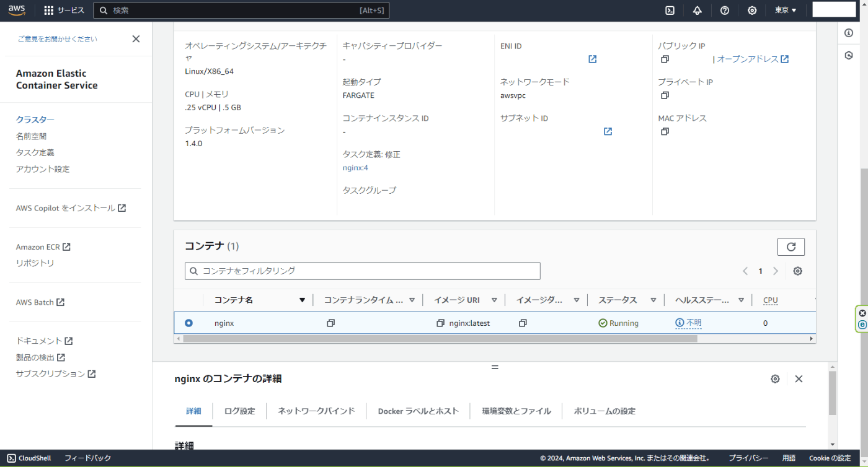Copy the プライベート IP value
Screen dimensions: 868x467
coord(665,95)
